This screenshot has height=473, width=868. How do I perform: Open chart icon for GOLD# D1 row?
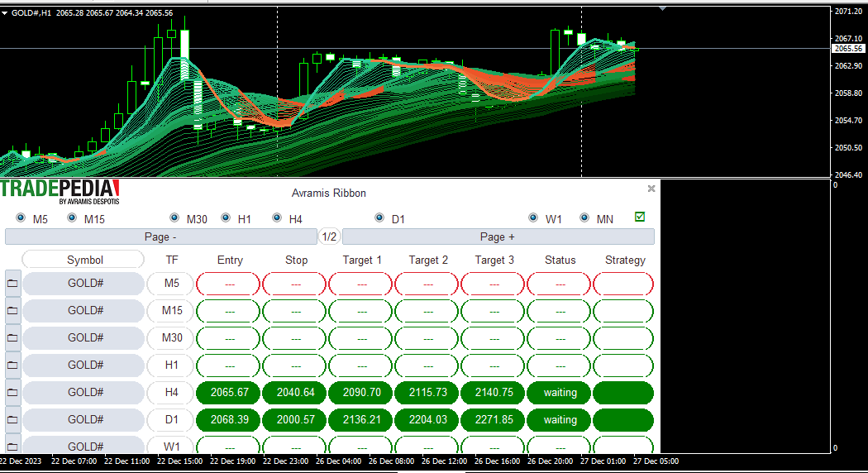coord(12,420)
